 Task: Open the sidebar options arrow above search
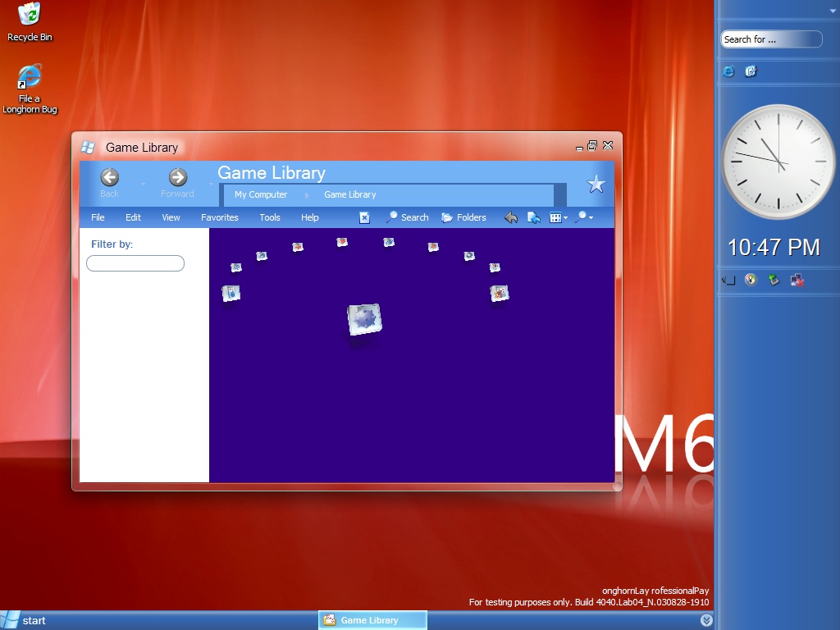pyautogui.click(x=833, y=11)
